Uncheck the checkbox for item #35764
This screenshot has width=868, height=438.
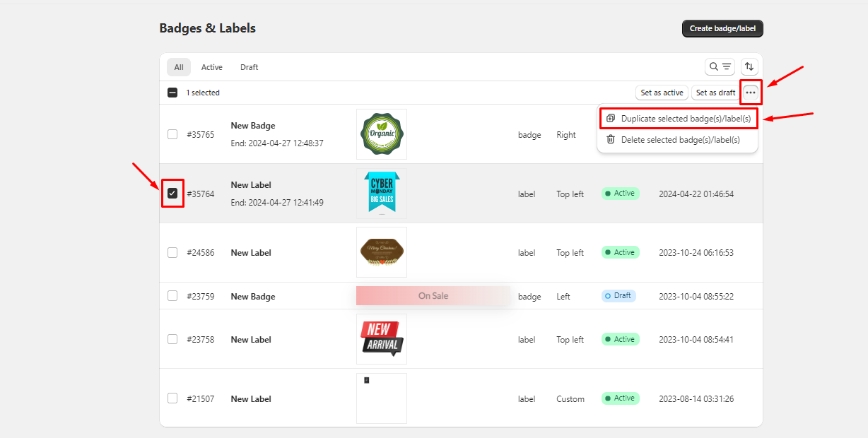[172, 194]
